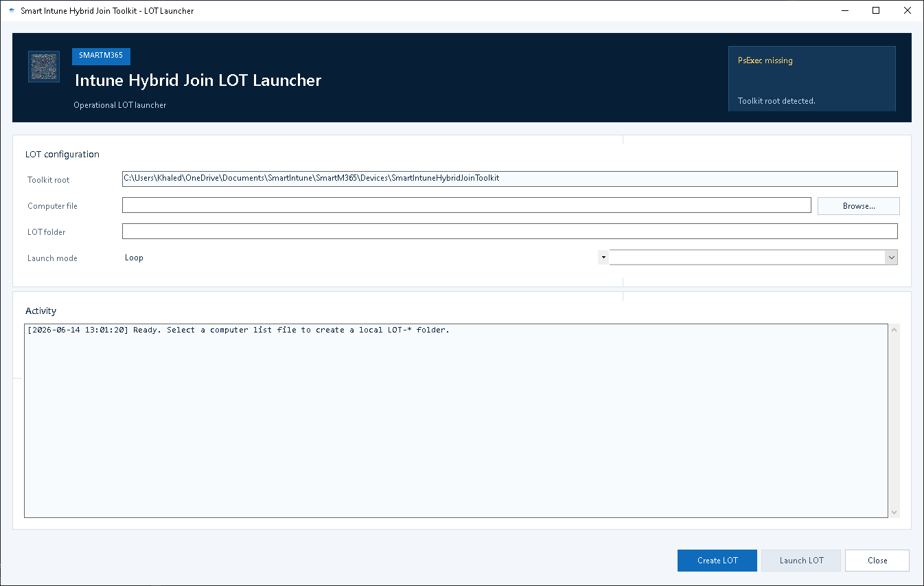Click the SMARTM365 badge
924x586 pixels.
[101, 56]
